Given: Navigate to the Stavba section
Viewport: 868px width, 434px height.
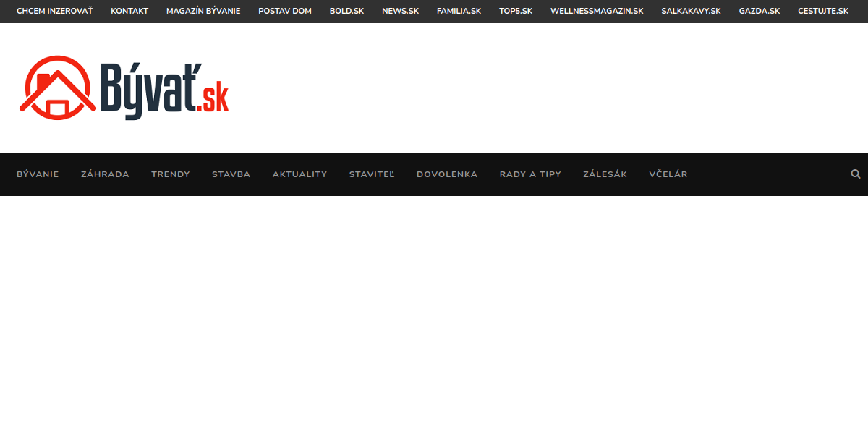Looking at the screenshot, I should coord(231,174).
